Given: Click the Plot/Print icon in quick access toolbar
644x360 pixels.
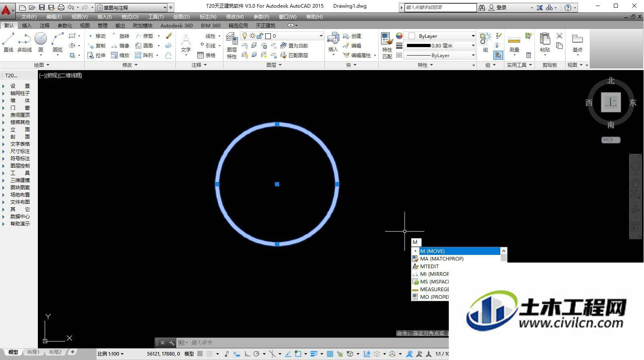Looking at the screenshot, I should [61, 7].
